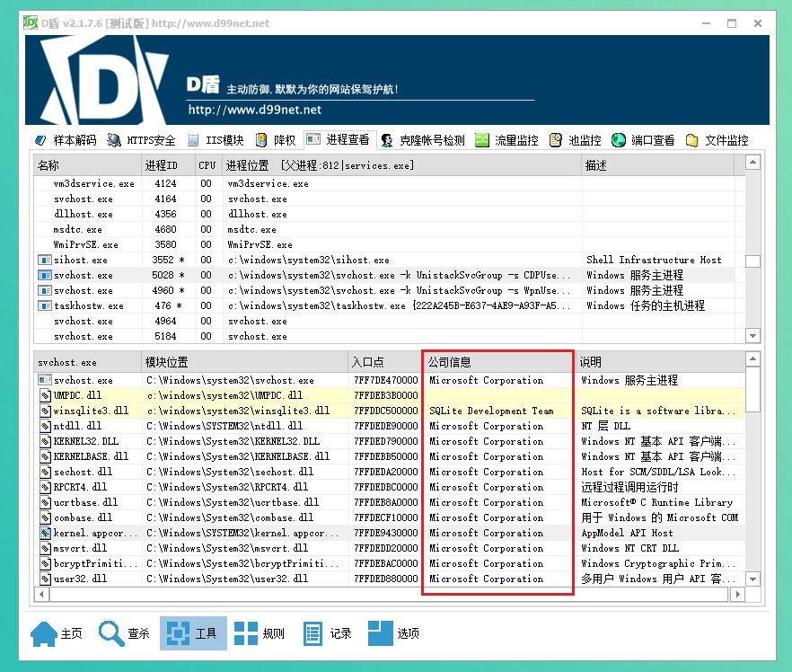Screen dimensions: 792x672
Task: Click the 模块位置 column header
Action: pyautogui.click(x=244, y=362)
